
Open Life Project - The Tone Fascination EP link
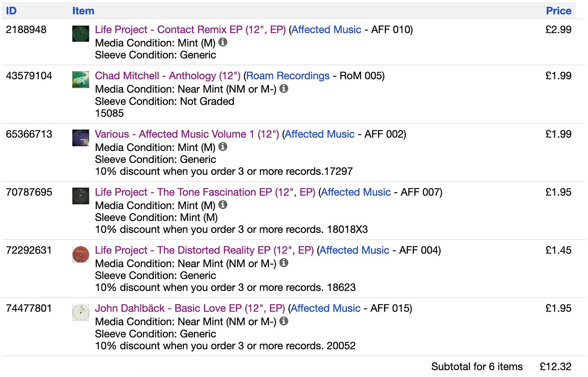point(205,192)
